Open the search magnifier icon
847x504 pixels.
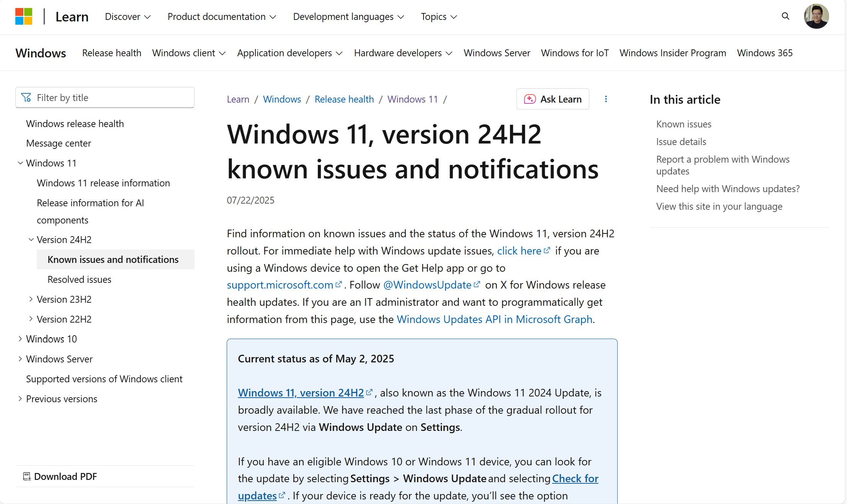785,16
